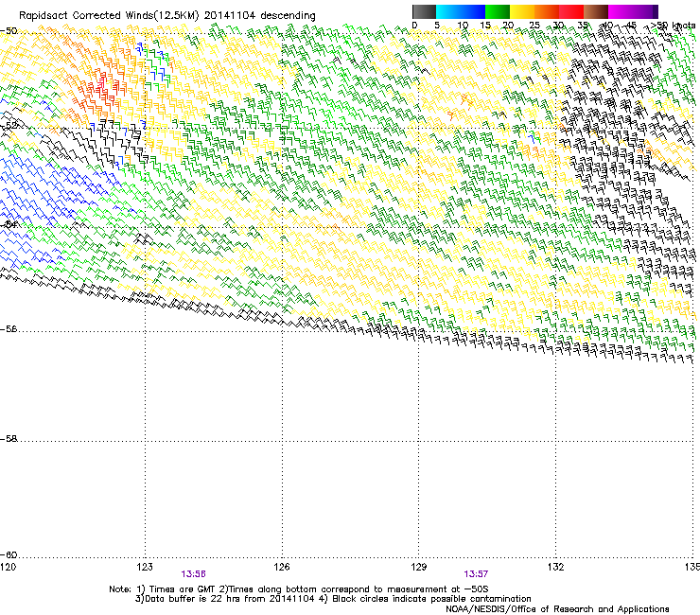Viewport: 700px width, 615px height.
Task: Click the dark purple 45-50 knots legend swatch
Action: tap(645, 11)
